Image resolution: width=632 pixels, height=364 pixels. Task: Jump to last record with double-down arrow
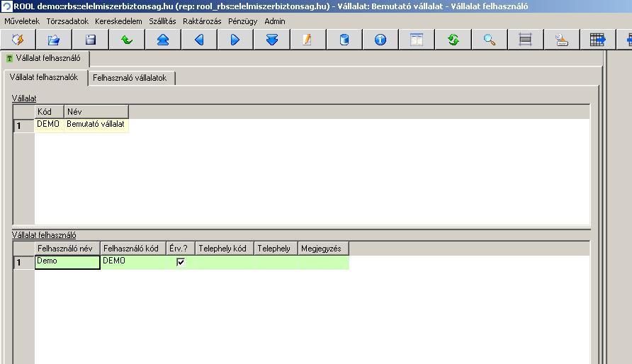point(271,40)
